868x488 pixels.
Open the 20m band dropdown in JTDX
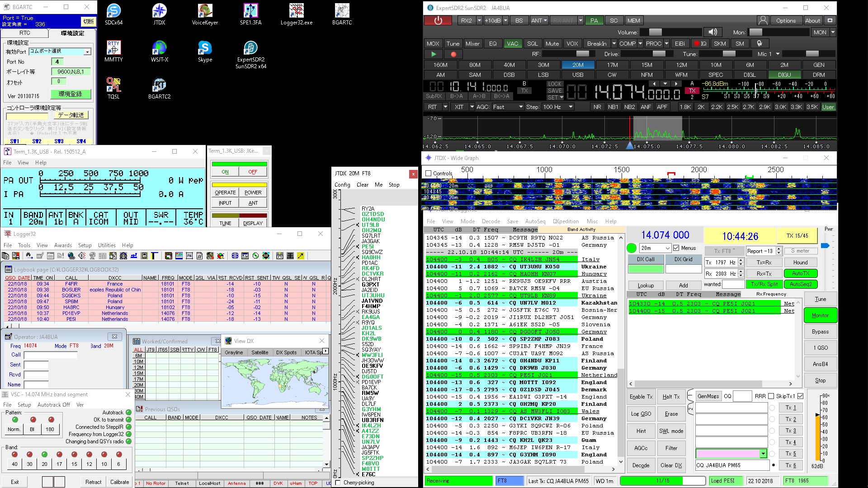coord(655,248)
